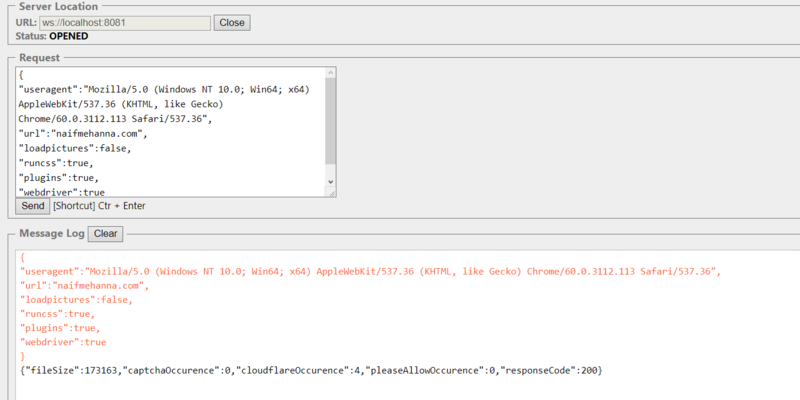Screen dimensions: 800x400
Task: Click the Request textarea scrollbar down arrow
Action: coord(330,184)
